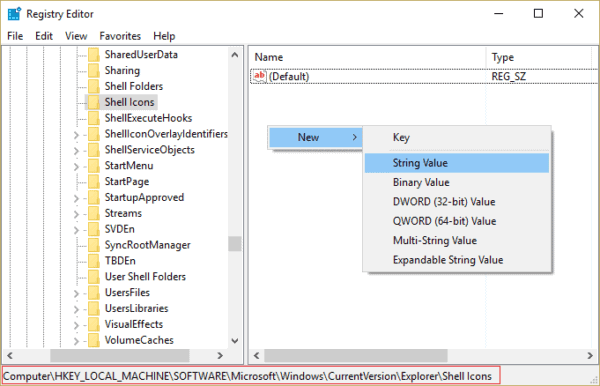Click the values pane's horizontal scroll right arrow
Viewport: 600px width, 386px height.
tap(590, 355)
